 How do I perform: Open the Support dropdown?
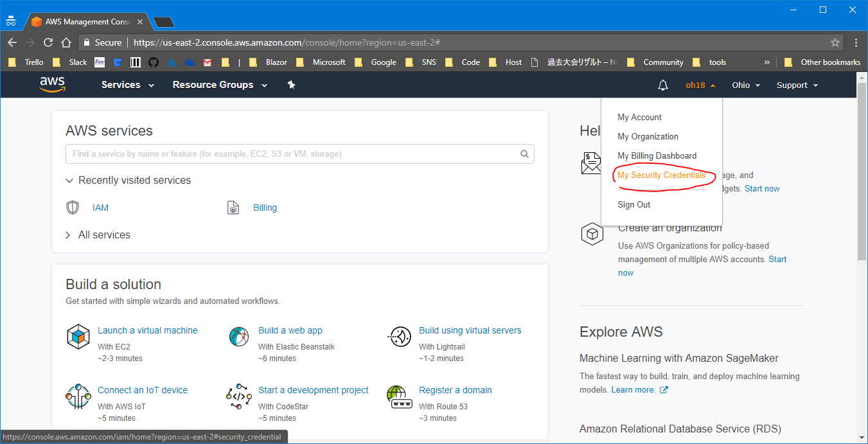pyautogui.click(x=797, y=85)
